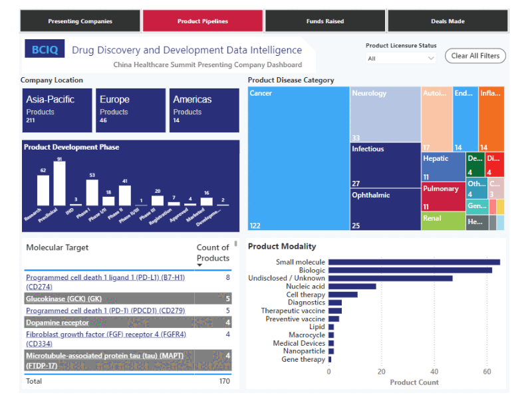
Task: Expand the Product Licensure Status dropdown
Action: tap(401, 59)
